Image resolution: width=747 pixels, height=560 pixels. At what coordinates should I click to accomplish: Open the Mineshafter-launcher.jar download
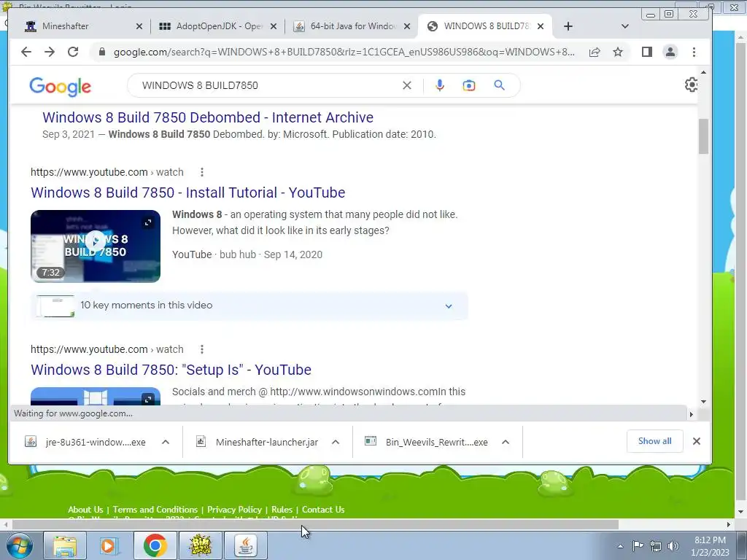258,442
